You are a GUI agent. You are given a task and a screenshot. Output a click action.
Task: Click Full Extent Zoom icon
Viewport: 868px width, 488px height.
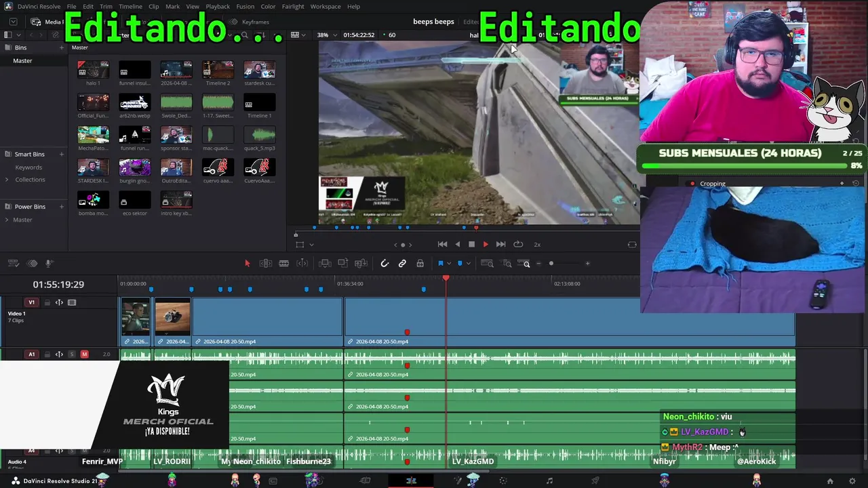point(487,264)
